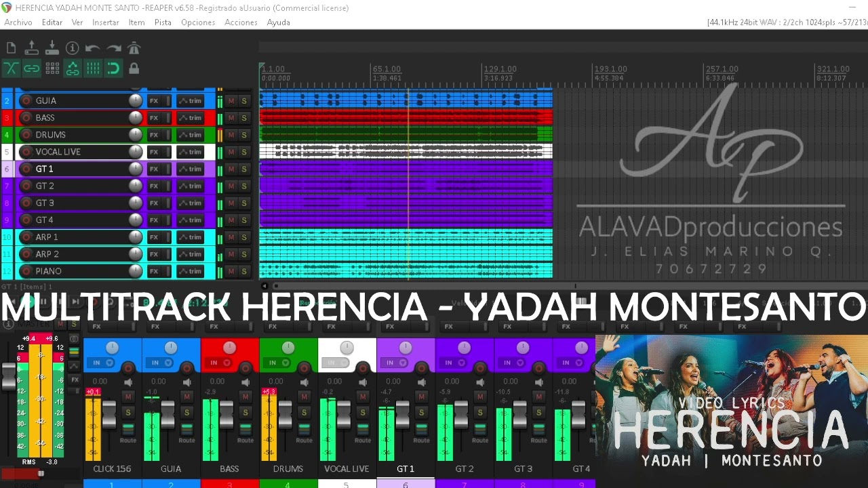Open trim automation mode dropdown for DRUMS
Viewport: 868px width, 488px height.
[191, 135]
